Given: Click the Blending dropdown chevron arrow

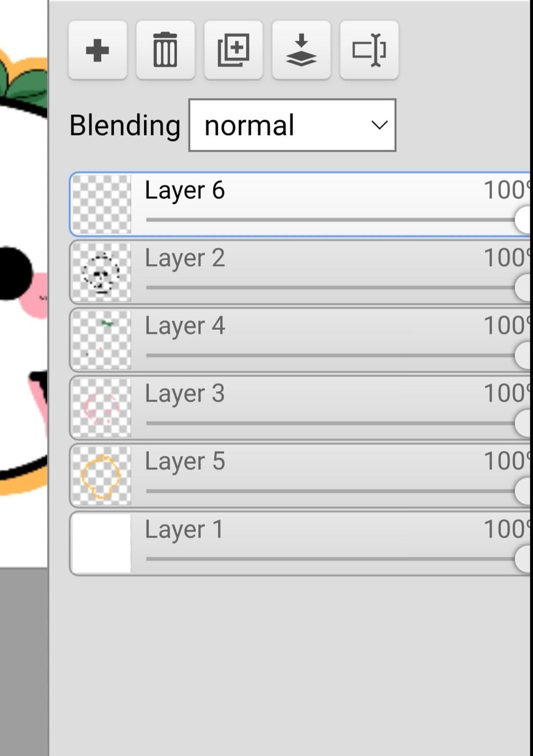Looking at the screenshot, I should point(379,125).
